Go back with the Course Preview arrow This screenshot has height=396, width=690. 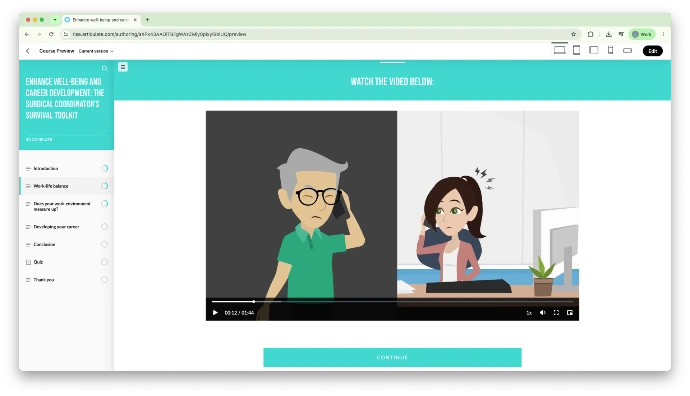(28, 51)
